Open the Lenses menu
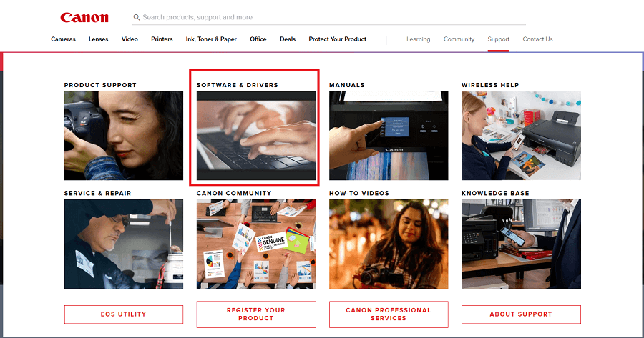Viewport: 644px width, 338px height. point(98,39)
